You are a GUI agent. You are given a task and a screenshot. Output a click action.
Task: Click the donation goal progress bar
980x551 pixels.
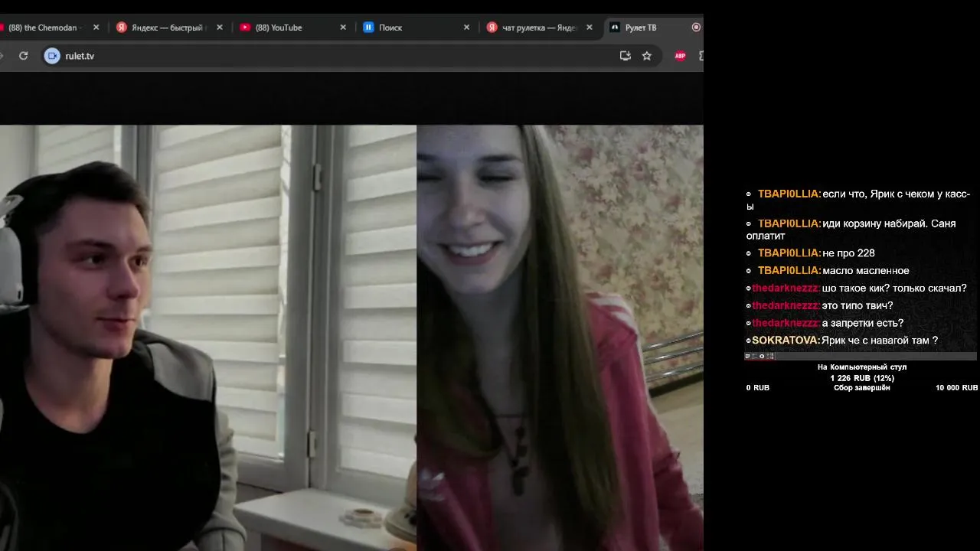861,356
